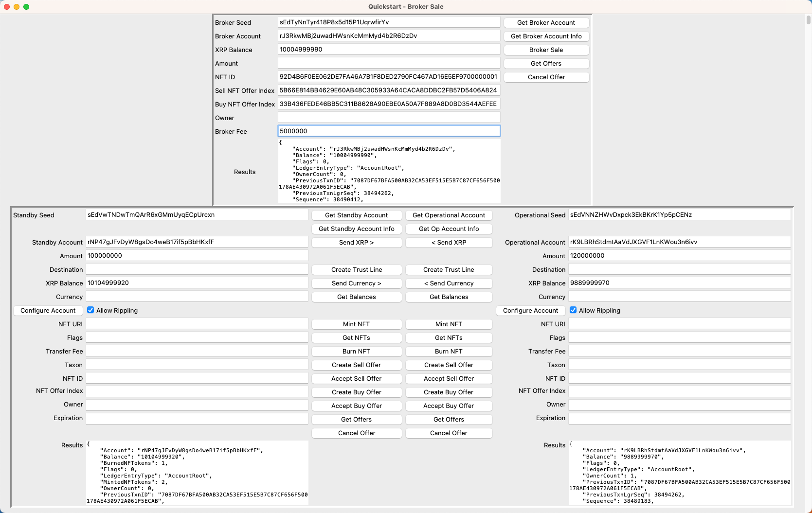Click the operational Mint NFT button
Image resolution: width=812 pixels, height=513 pixels.
(x=449, y=324)
